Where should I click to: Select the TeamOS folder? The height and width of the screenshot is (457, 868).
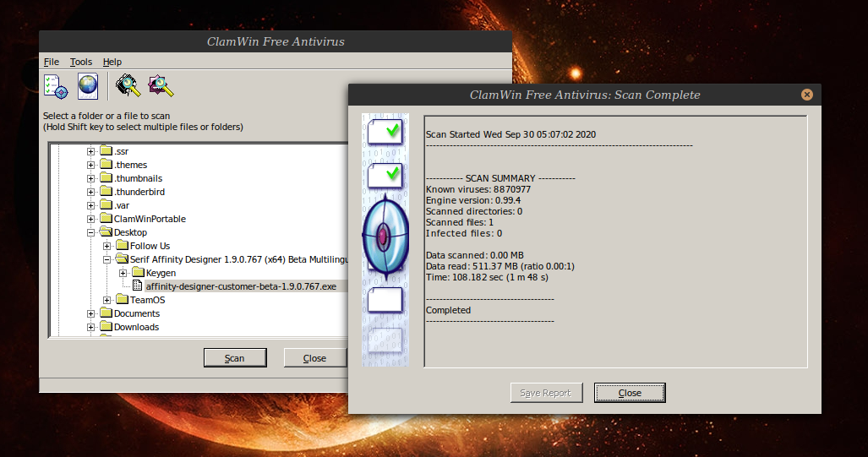pyautogui.click(x=147, y=300)
